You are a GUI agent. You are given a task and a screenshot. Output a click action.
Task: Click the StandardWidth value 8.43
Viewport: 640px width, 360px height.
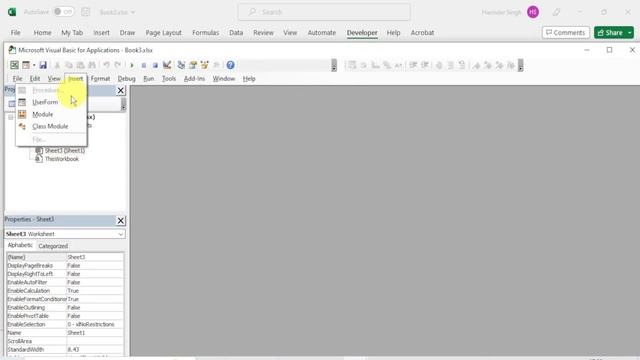pyautogui.click(x=95, y=349)
